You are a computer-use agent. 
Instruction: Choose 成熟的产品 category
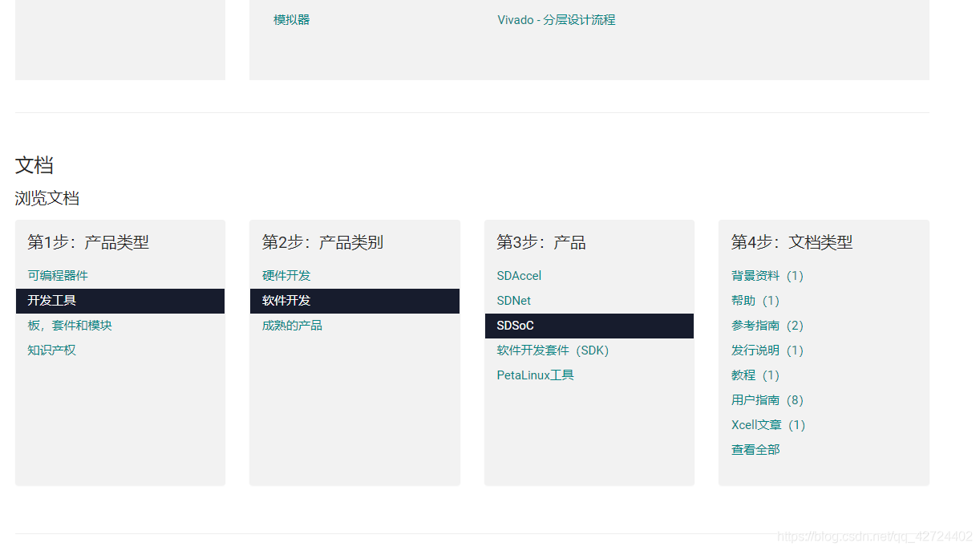click(292, 326)
